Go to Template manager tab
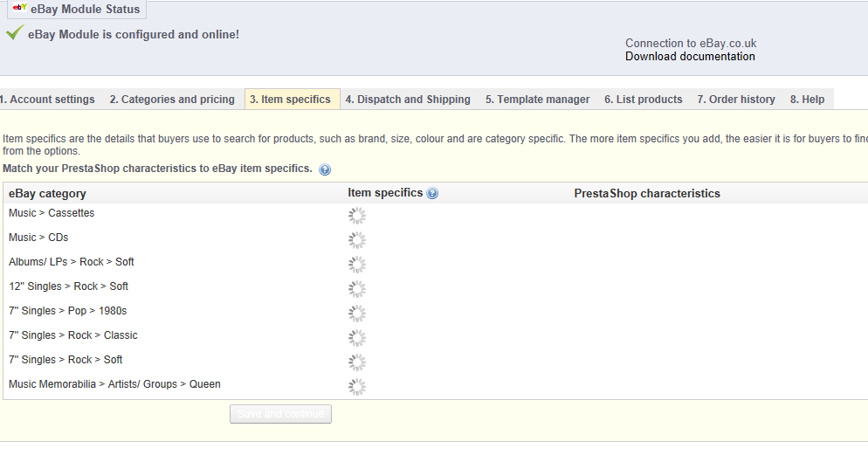Viewport: 868px width, 476px height. (x=537, y=100)
